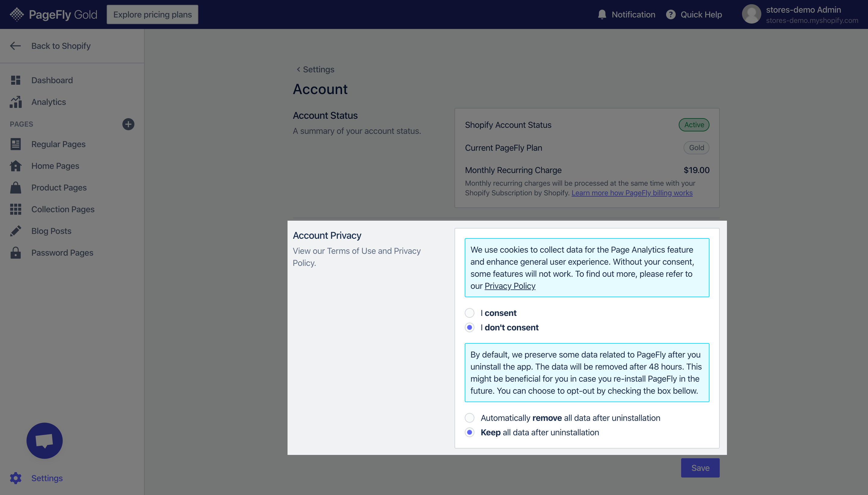Click the notification bell icon
This screenshot has width=868, height=495.
point(602,14)
